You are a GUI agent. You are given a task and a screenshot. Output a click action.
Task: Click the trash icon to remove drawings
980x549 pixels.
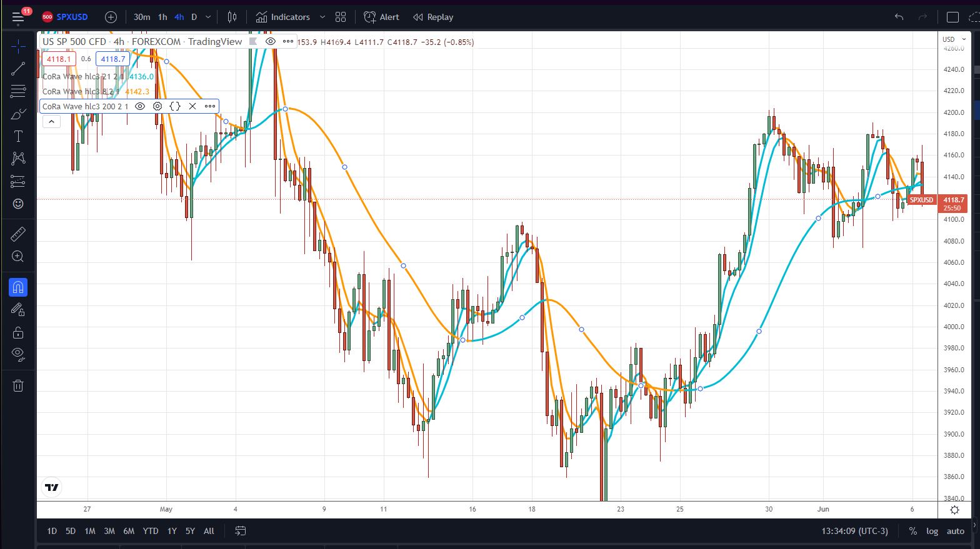tap(18, 385)
